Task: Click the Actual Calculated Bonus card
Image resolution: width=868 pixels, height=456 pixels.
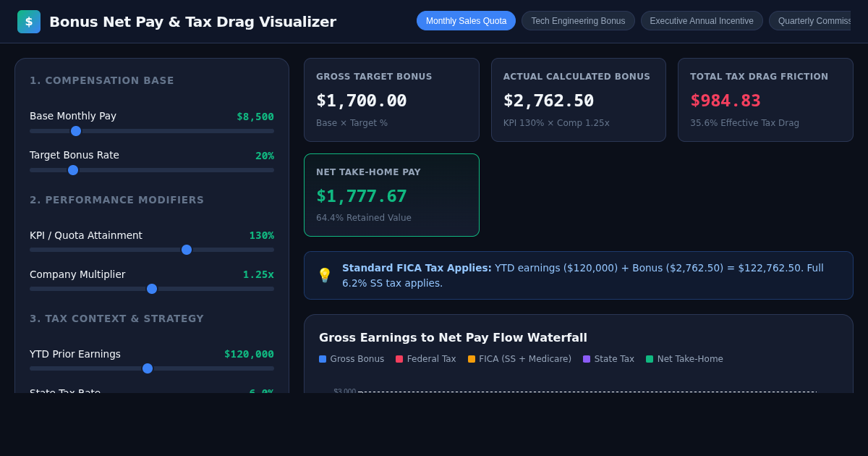Action: [579, 100]
